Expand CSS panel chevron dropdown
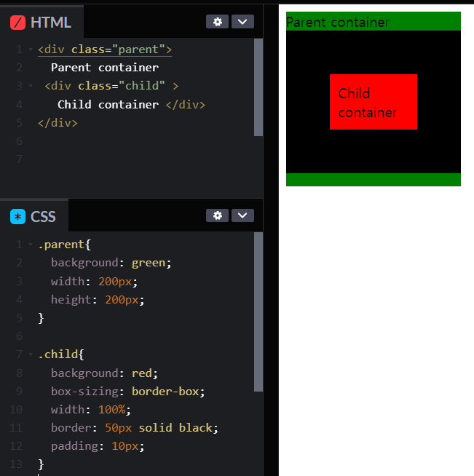The height and width of the screenshot is (476, 474). coord(242,215)
